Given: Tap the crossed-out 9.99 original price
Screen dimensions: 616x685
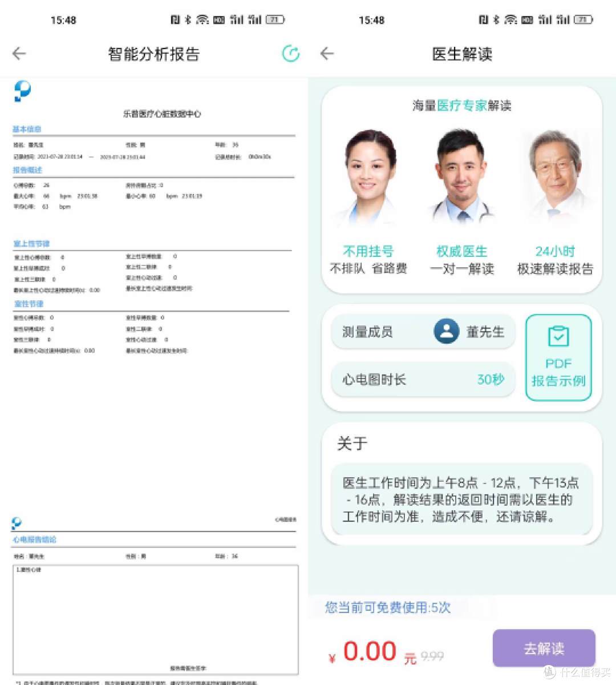Looking at the screenshot, I should [432, 656].
